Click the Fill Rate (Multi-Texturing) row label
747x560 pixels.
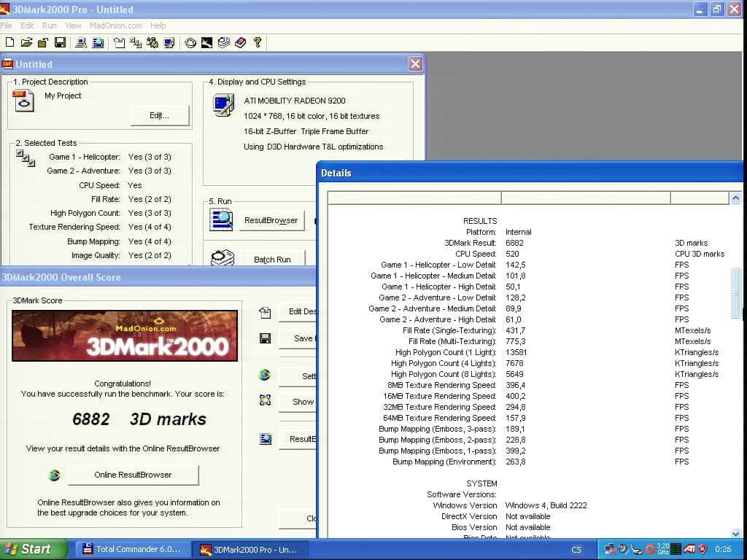pyautogui.click(x=452, y=341)
